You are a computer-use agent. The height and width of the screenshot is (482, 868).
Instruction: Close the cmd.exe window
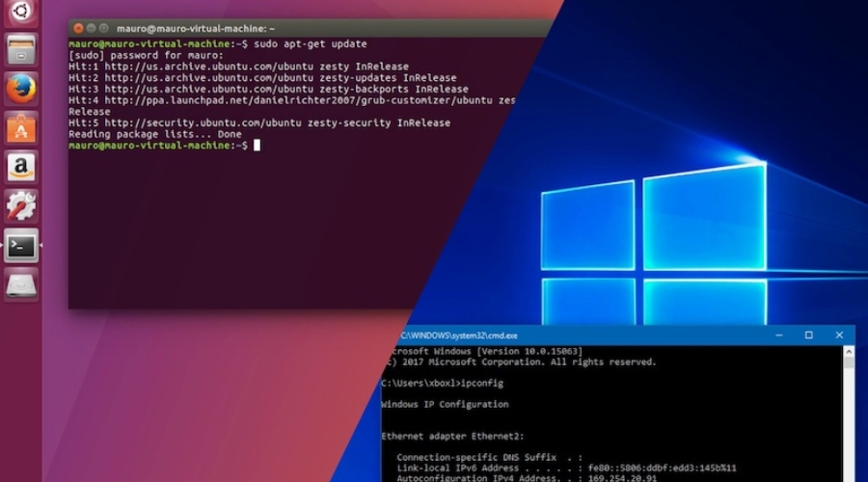pos(839,335)
